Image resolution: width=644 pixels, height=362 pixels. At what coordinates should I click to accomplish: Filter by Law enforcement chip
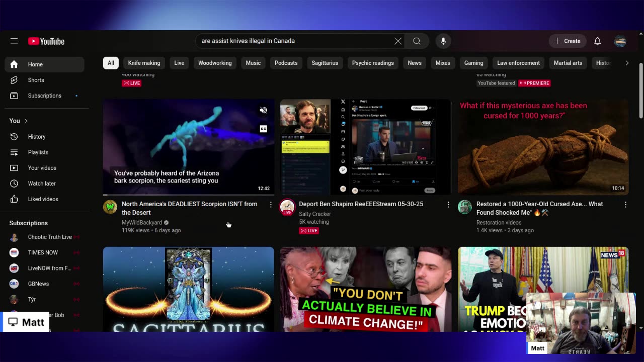[518, 63]
